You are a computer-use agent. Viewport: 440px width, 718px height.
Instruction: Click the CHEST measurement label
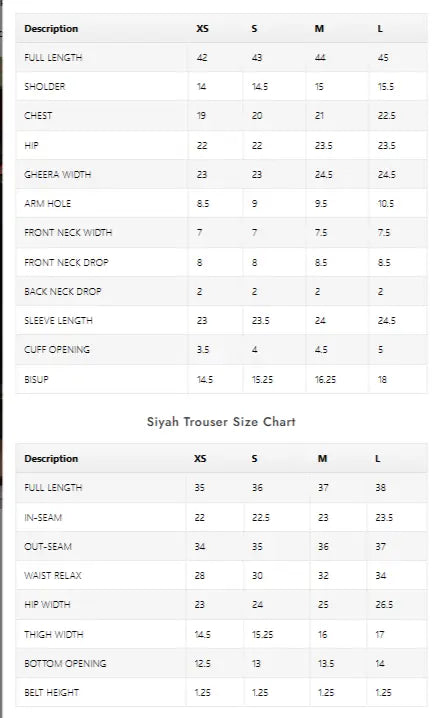(38, 115)
